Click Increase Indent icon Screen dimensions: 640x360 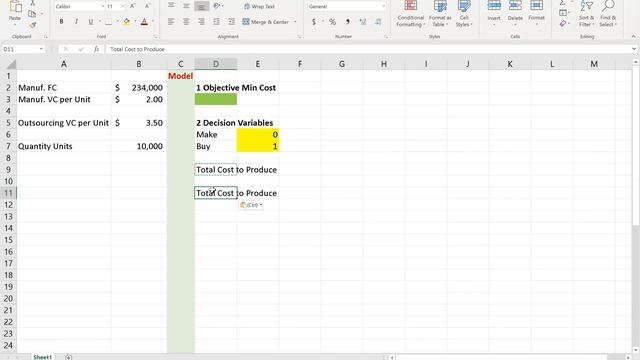point(231,22)
